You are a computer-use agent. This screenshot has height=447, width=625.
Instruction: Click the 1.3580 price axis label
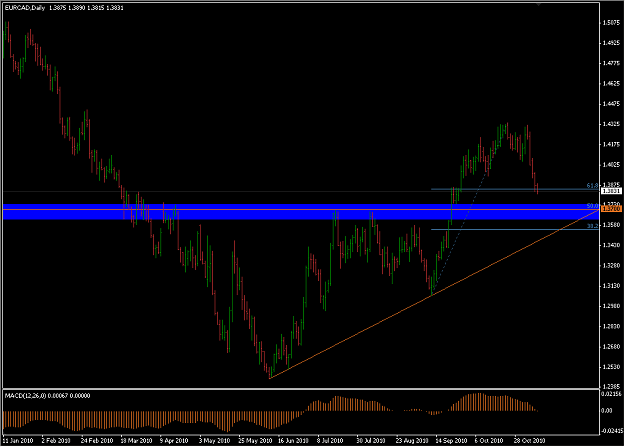coord(611,225)
